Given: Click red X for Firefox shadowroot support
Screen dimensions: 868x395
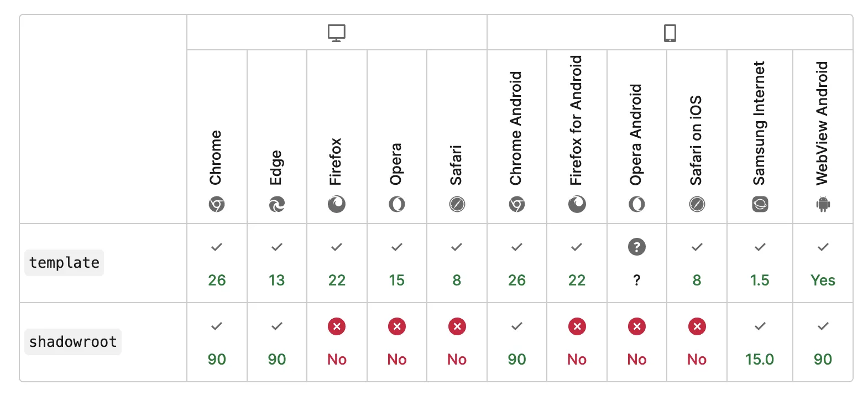Looking at the screenshot, I should pos(336,326).
